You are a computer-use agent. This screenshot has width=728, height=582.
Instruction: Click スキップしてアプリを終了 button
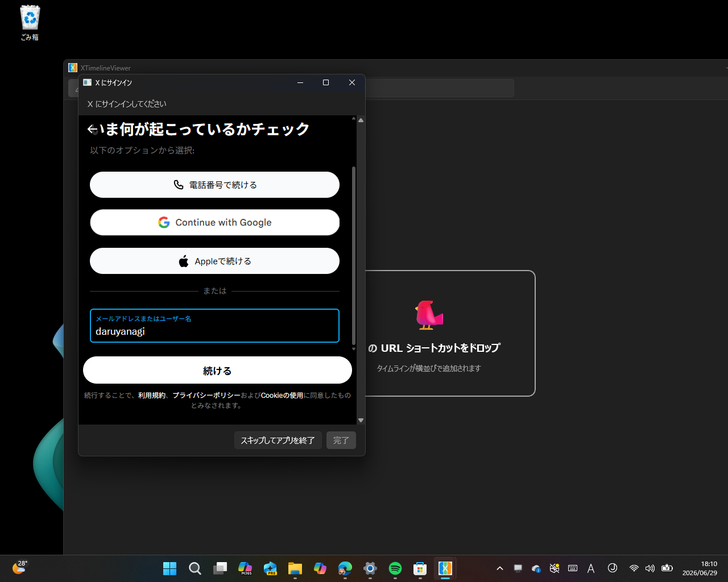[x=278, y=440]
